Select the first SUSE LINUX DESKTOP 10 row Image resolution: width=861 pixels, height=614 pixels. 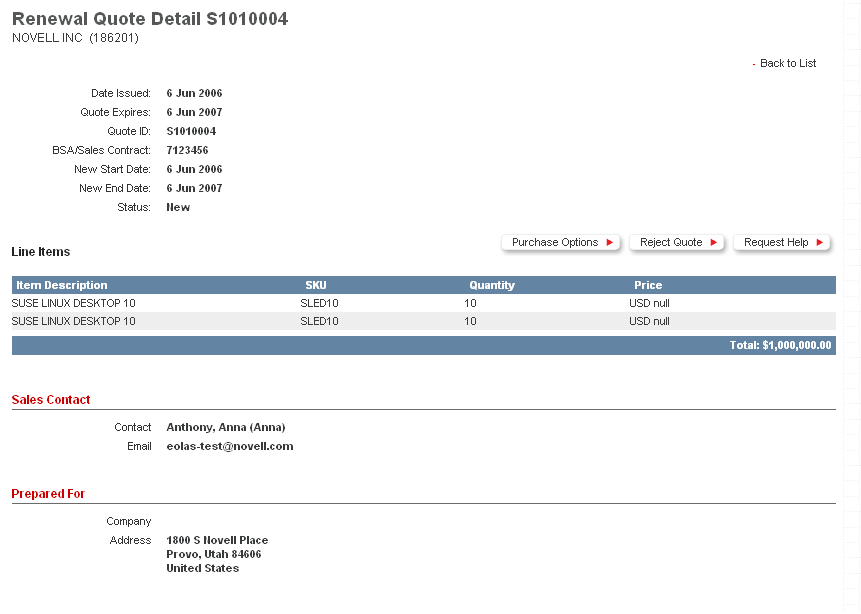click(424, 303)
